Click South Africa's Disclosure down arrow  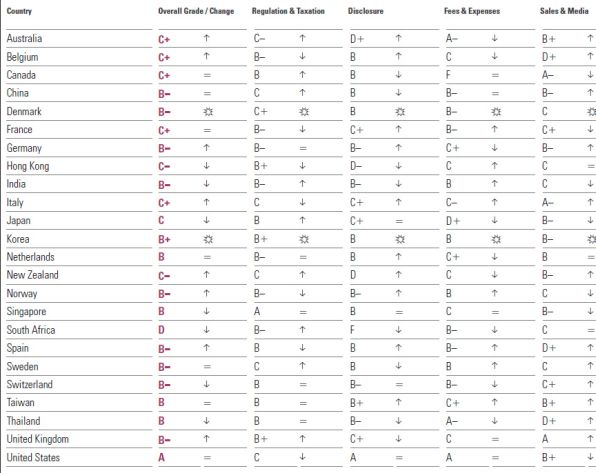click(398, 330)
